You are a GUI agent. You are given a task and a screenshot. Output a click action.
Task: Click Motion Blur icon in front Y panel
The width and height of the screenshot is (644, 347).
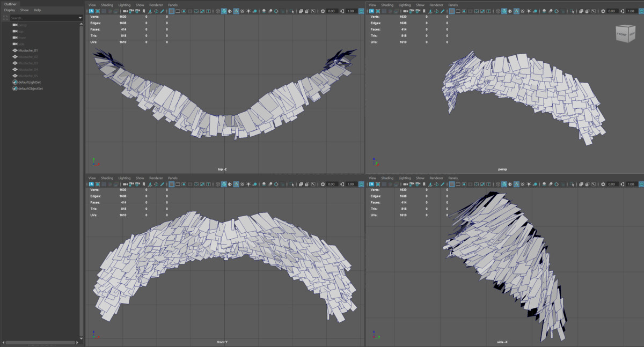pos(269,184)
